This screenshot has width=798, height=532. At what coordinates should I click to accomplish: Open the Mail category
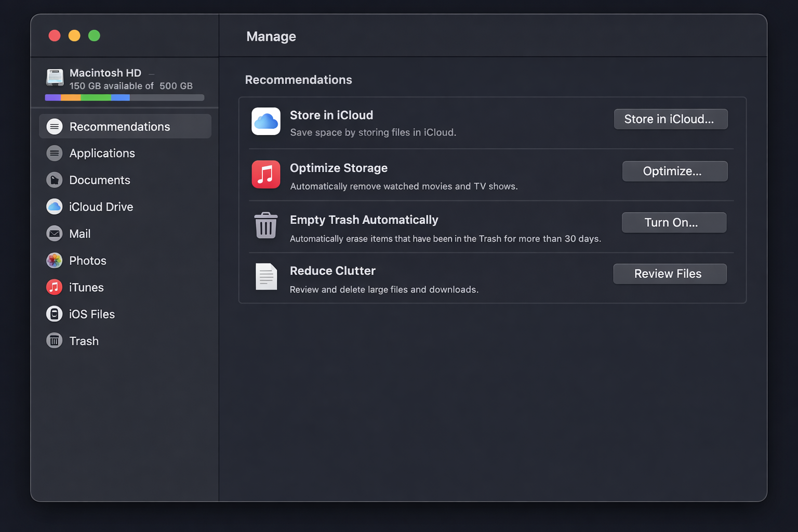click(x=125, y=234)
